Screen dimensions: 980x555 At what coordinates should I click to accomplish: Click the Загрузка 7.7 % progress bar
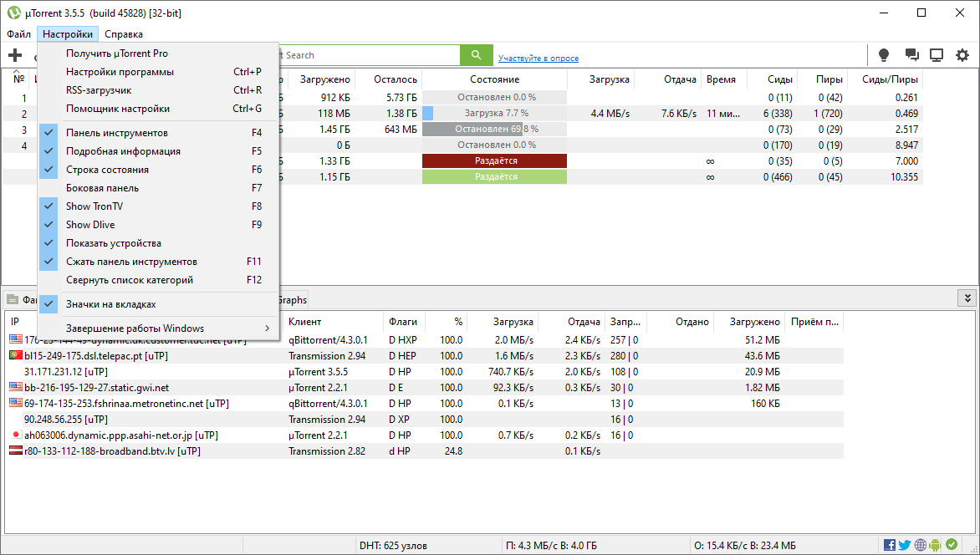point(494,113)
